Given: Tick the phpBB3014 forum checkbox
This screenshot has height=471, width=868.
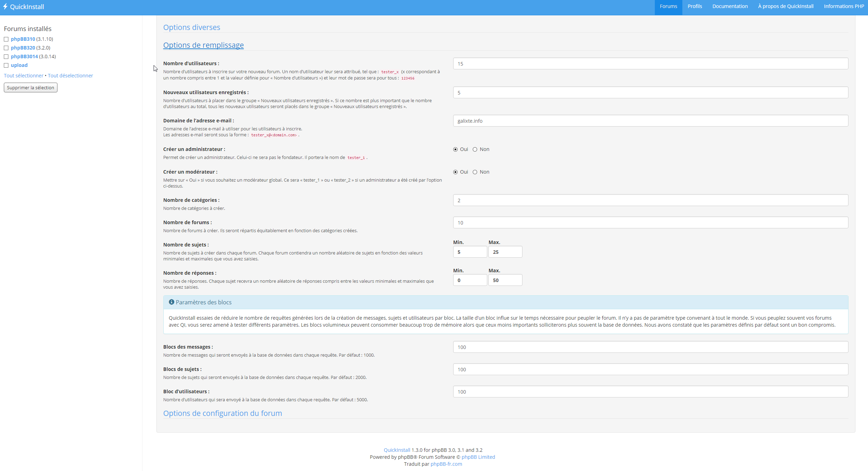Looking at the screenshot, I should (x=6, y=56).
